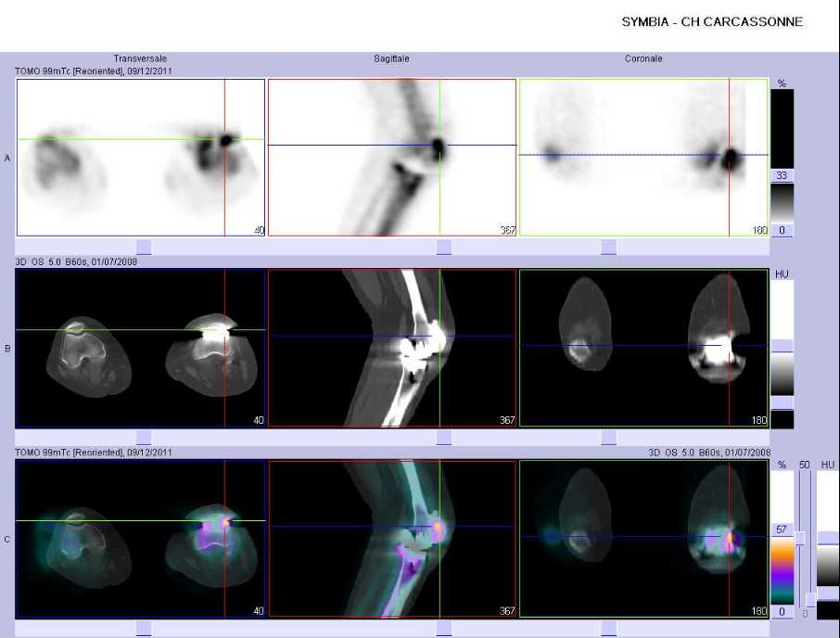This screenshot has width=840, height=638.
Task: Click the lower-right blend slider thumb in row C
Action: click(810, 600)
